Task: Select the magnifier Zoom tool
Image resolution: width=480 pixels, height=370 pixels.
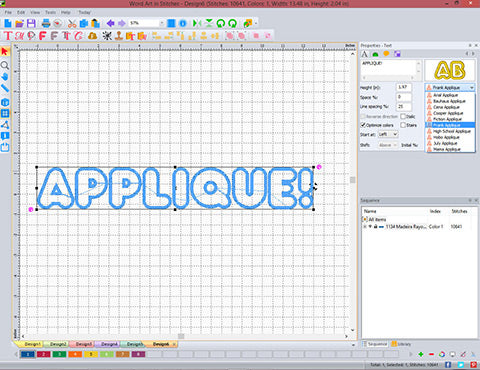Action: coord(5,65)
